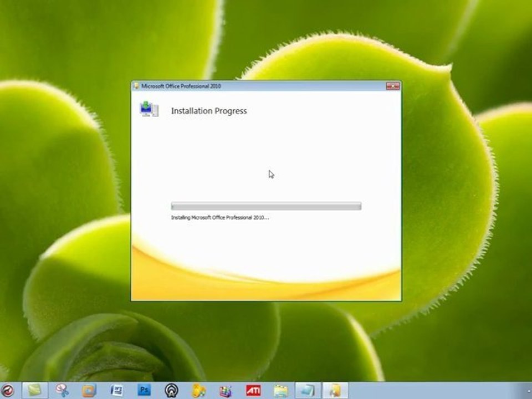
Task: Switch to the Office setup taskbar button
Action: pyautogui.click(x=335, y=390)
